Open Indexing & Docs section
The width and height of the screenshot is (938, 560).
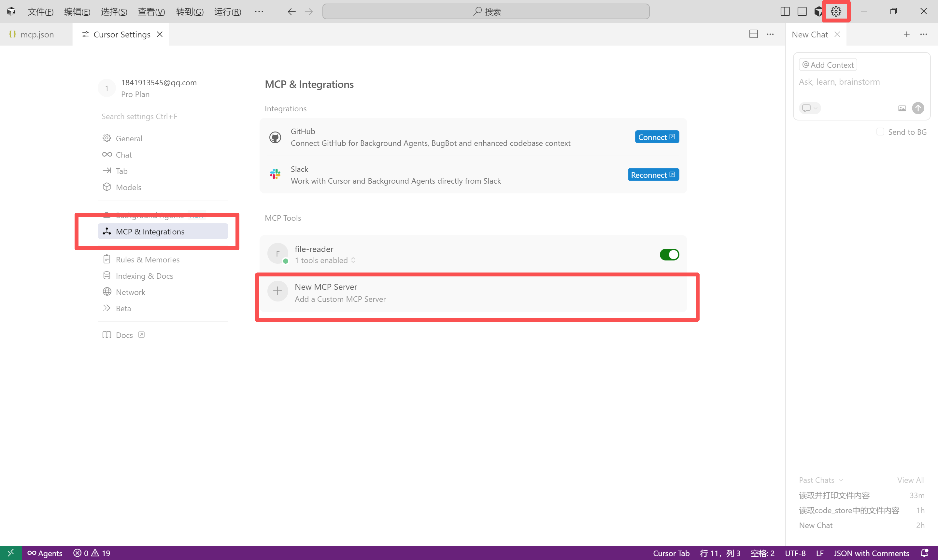[163, 276]
